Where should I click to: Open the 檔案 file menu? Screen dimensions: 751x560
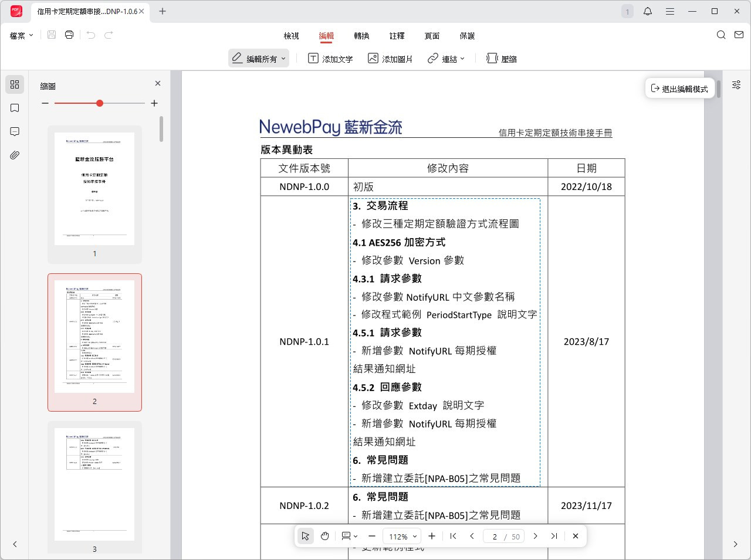(21, 36)
